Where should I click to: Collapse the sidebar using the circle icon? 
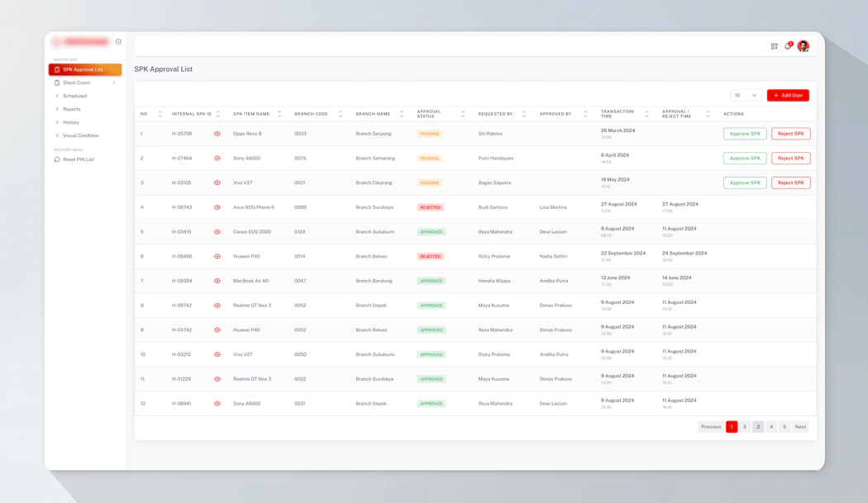click(x=118, y=41)
